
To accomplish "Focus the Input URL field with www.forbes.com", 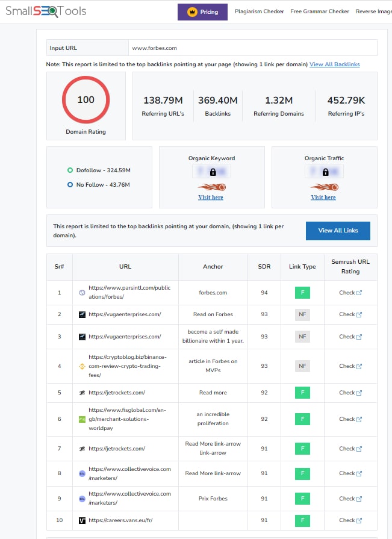I will tap(252, 48).
